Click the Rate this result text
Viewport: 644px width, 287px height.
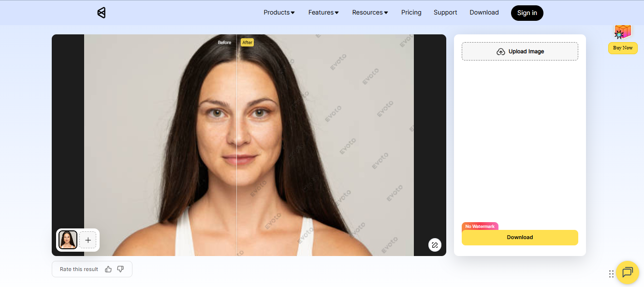79,269
